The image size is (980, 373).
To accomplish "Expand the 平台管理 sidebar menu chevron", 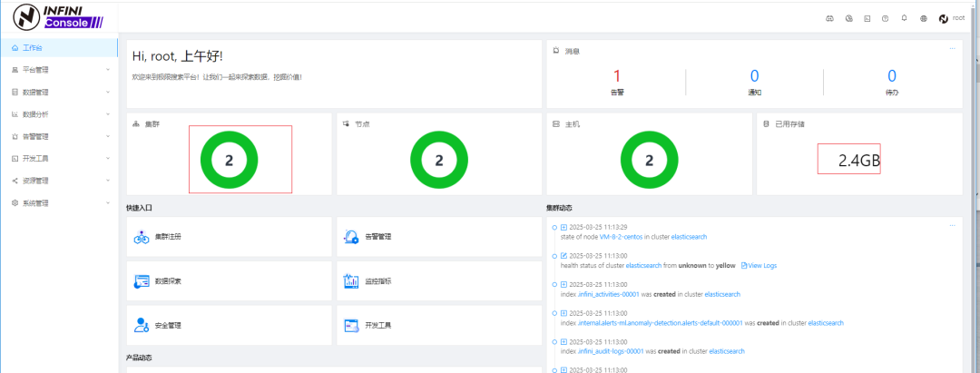I will (108, 70).
